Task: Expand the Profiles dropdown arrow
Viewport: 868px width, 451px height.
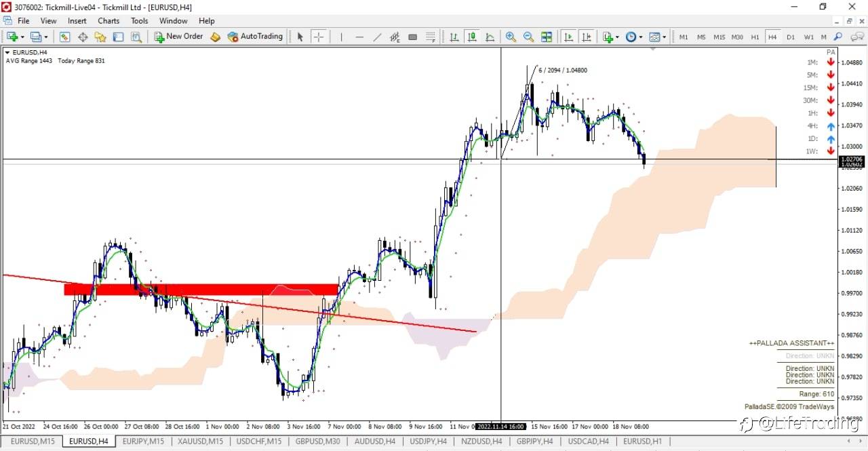Action: pyautogui.click(x=45, y=37)
